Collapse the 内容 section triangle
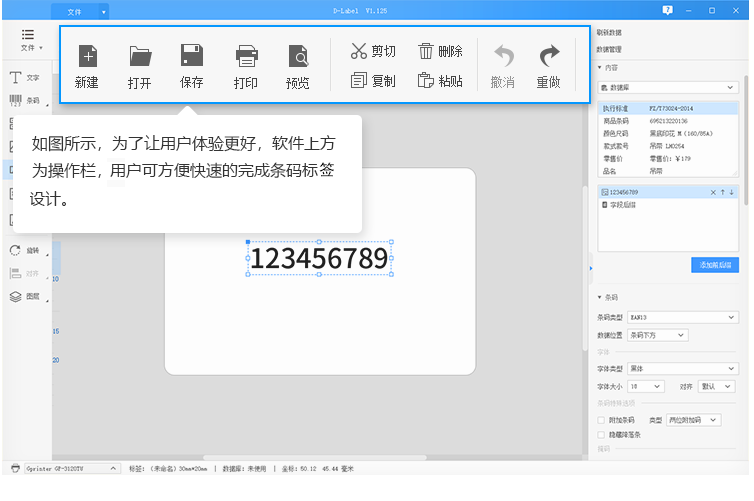The image size is (754, 501). point(599,67)
